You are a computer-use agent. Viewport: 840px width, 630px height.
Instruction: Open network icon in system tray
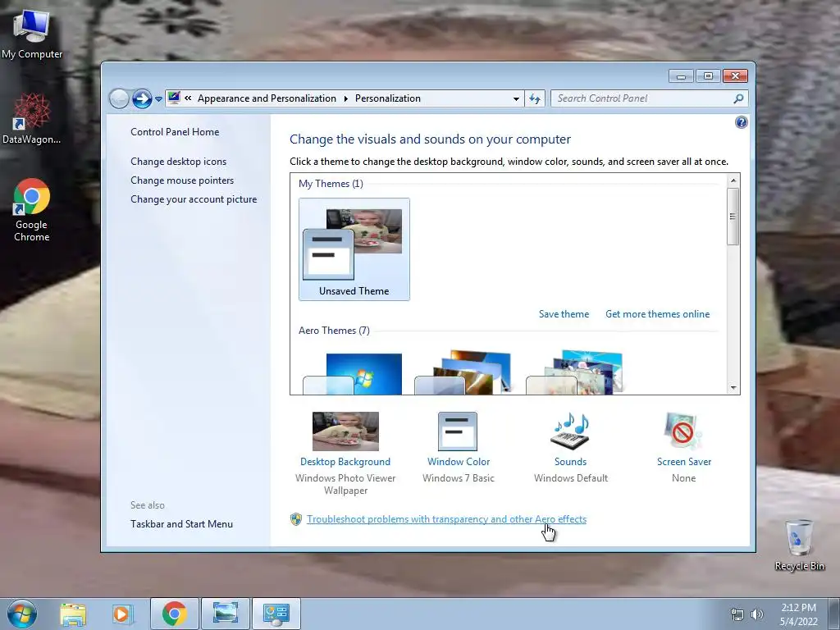pyautogui.click(x=737, y=614)
